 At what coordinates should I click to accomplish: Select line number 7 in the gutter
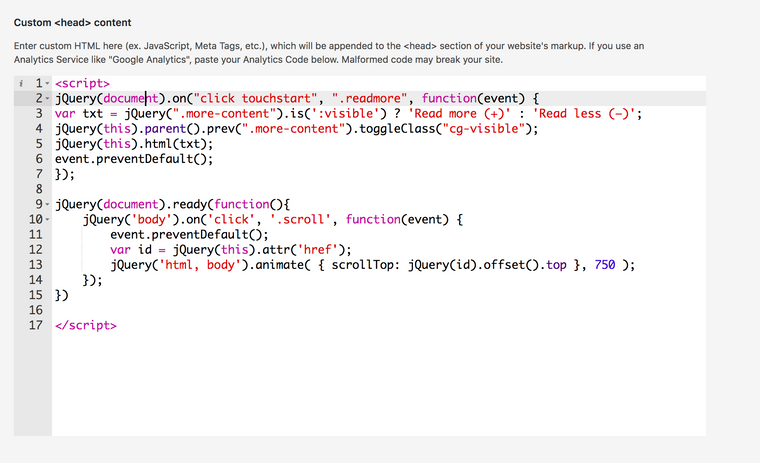(38, 174)
